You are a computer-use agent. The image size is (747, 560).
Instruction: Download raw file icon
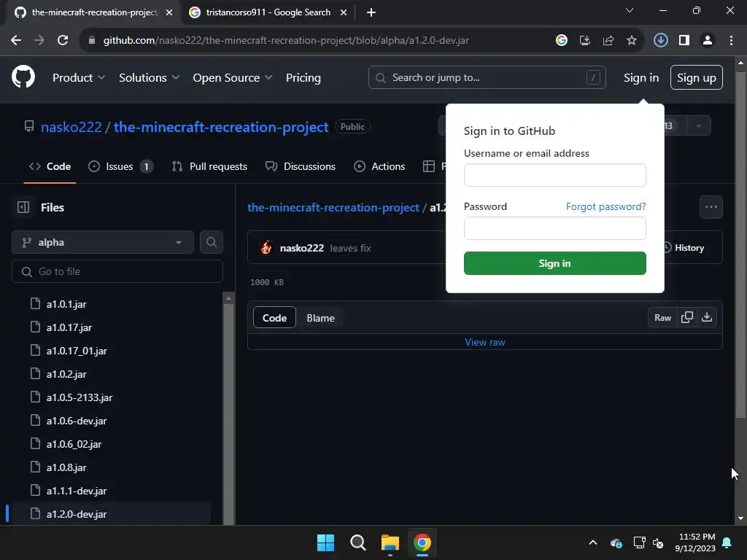(706, 318)
